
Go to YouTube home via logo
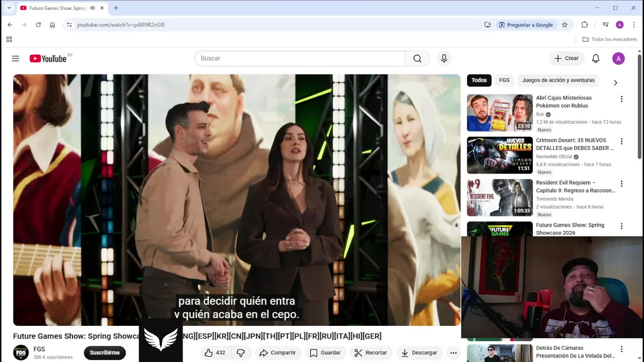[x=48, y=58]
